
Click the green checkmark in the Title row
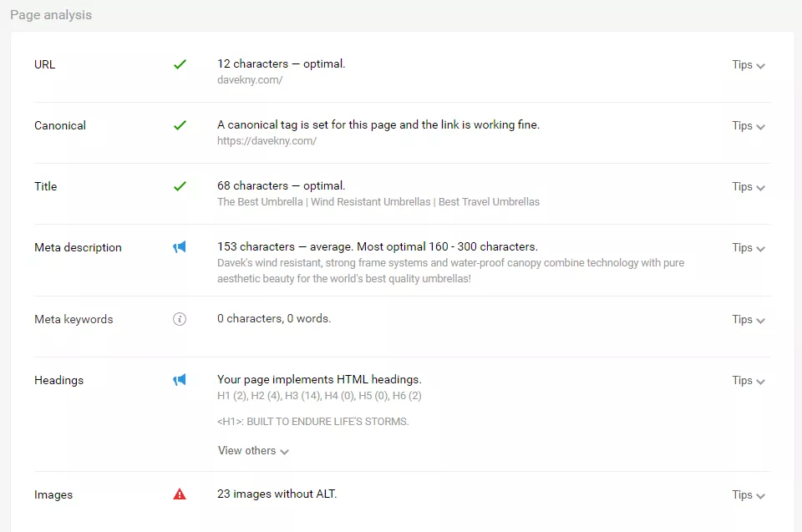click(x=180, y=186)
